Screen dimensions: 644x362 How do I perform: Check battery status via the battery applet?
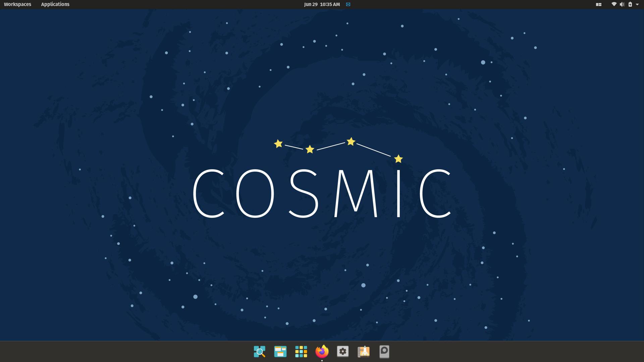pos(630,4)
